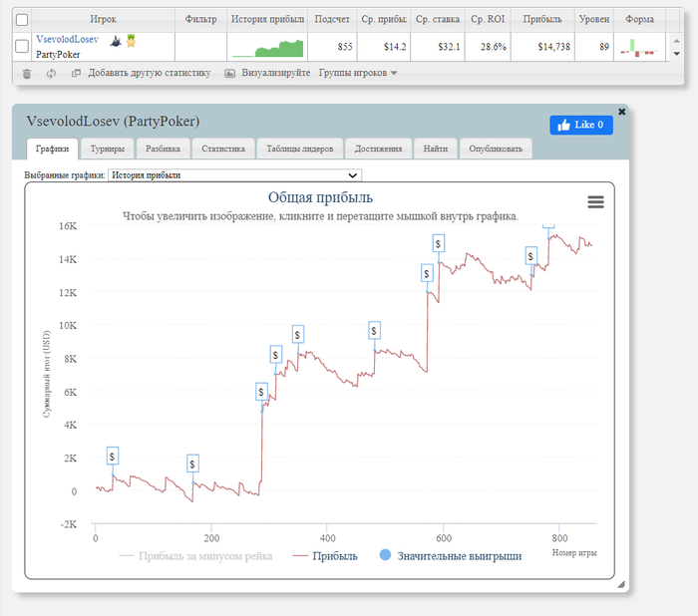The height and width of the screenshot is (616, 698).
Task: Open the chart hamburger menu
Action: [x=595, y=202]
